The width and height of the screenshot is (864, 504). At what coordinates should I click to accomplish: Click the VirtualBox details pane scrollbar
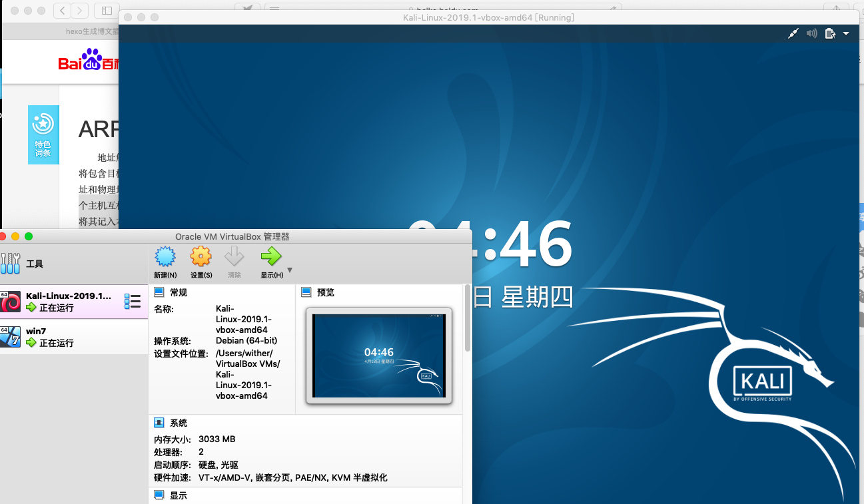click(x=468, y=320)
